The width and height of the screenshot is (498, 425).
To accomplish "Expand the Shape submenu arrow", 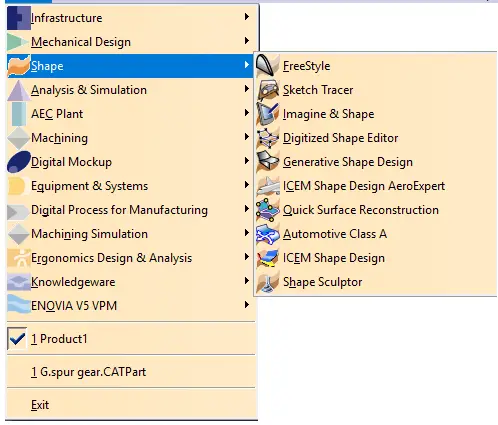I will tap(247, 65).
